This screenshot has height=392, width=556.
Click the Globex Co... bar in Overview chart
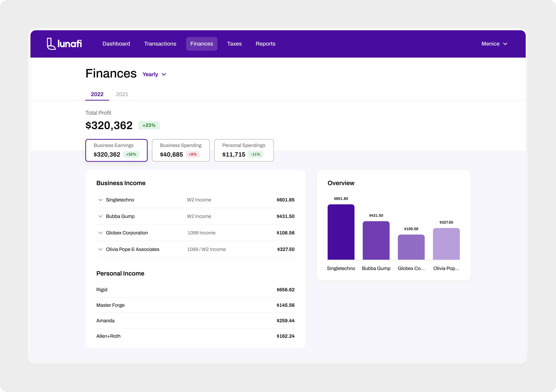411,247
